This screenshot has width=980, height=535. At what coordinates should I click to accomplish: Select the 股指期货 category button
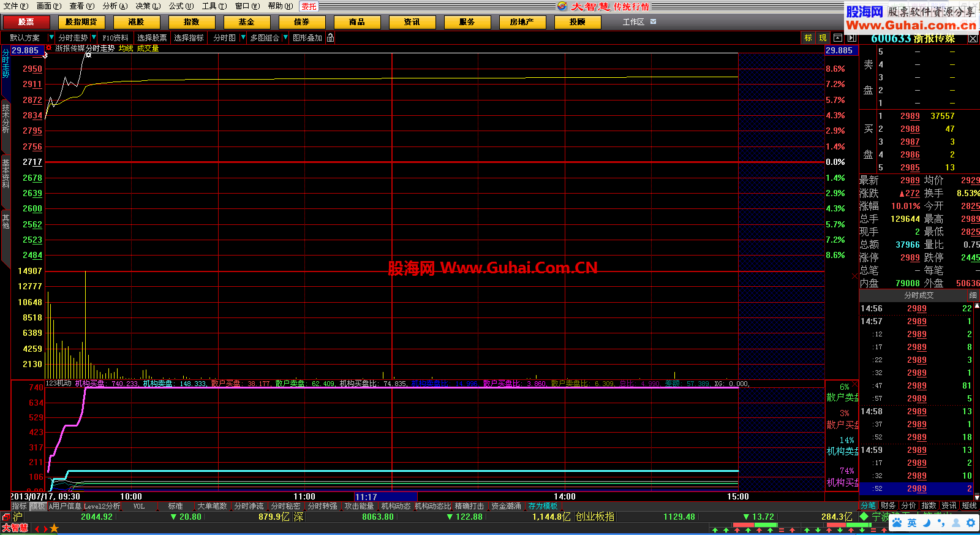click(81, 22)
